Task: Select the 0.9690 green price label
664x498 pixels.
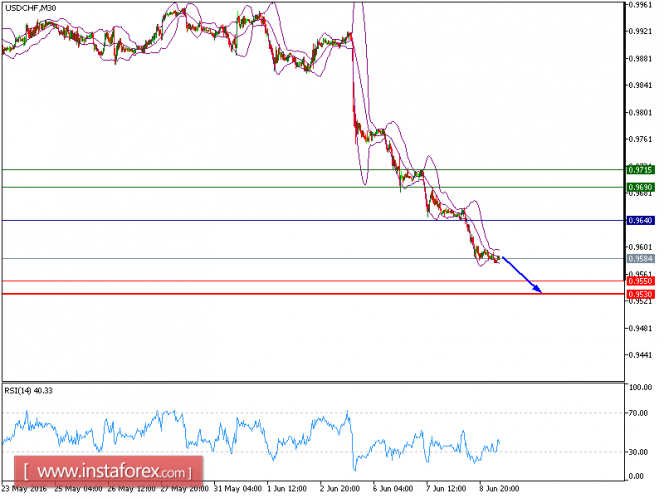Action: tap(640, 187)
